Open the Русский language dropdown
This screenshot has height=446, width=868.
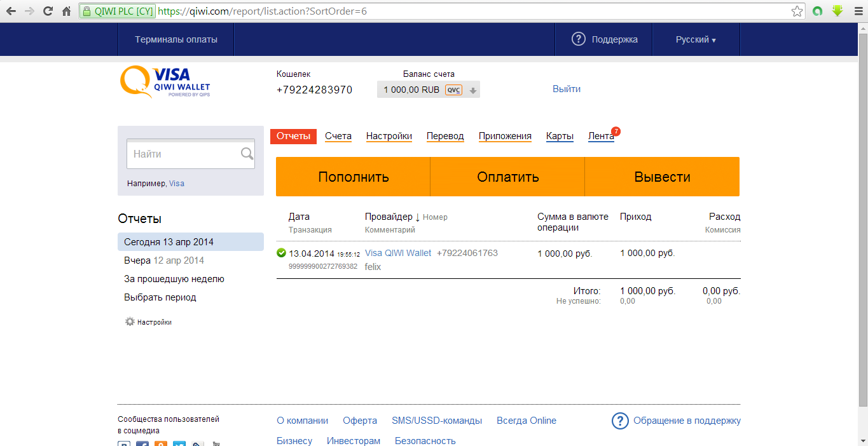click(696, 39)
